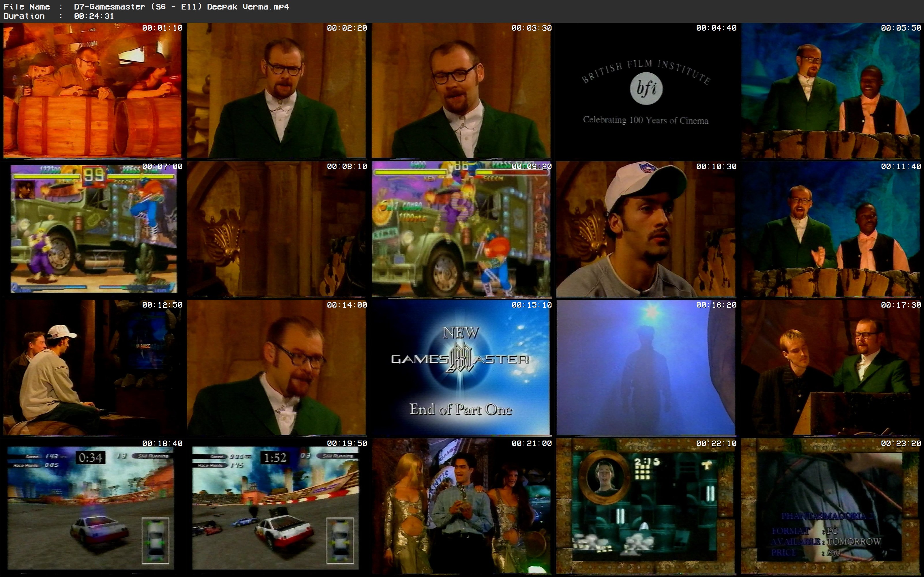Image resolution: width=924 pixels, height=577 pixels.
Task: Select the 00:09:20 combo fighting game frame
Action: point(461,229)
